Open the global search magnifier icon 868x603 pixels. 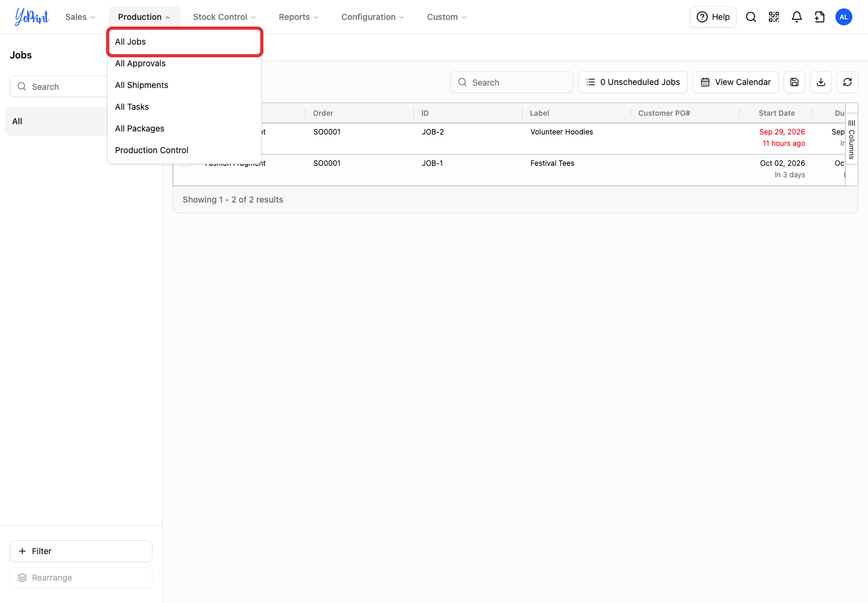tap(751, 17)
